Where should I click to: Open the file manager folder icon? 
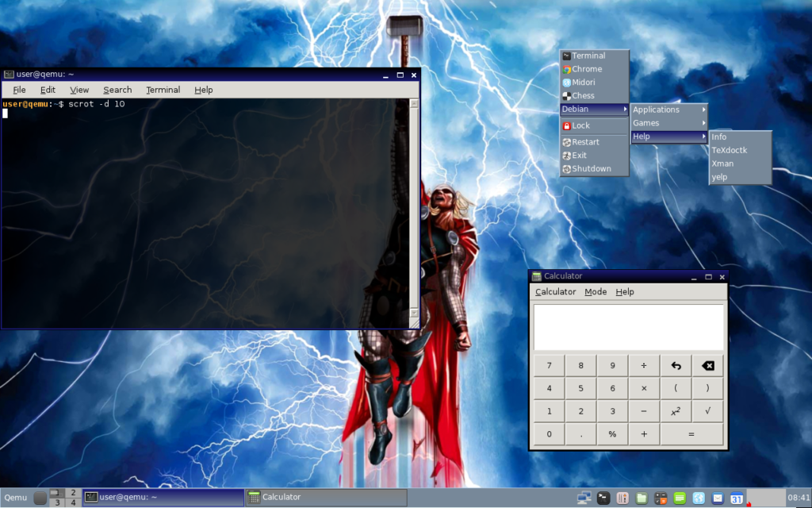642,498
